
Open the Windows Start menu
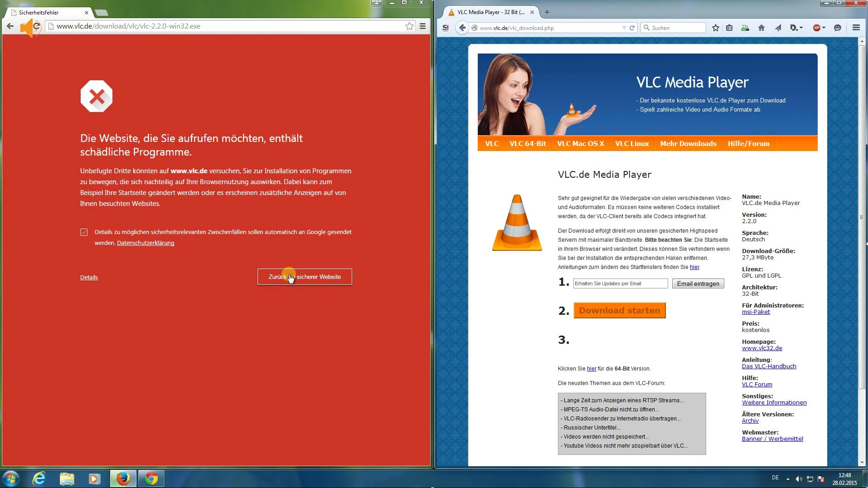(10, 478)
